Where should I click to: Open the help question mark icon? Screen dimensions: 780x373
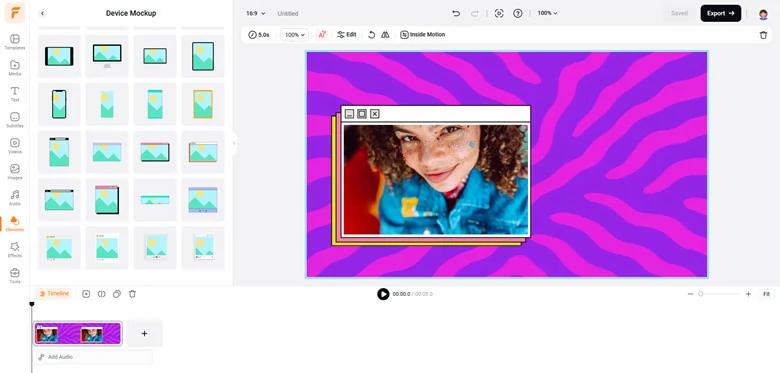click(518, 13)
